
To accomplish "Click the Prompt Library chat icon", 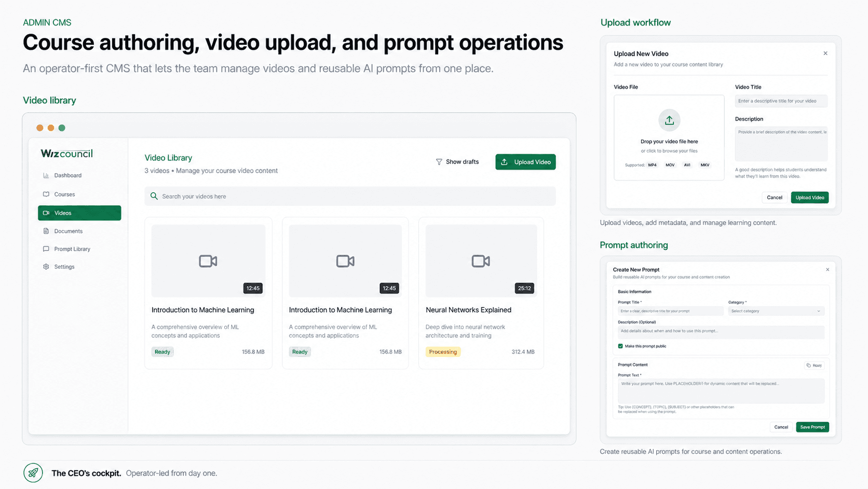I will [46, 249].
